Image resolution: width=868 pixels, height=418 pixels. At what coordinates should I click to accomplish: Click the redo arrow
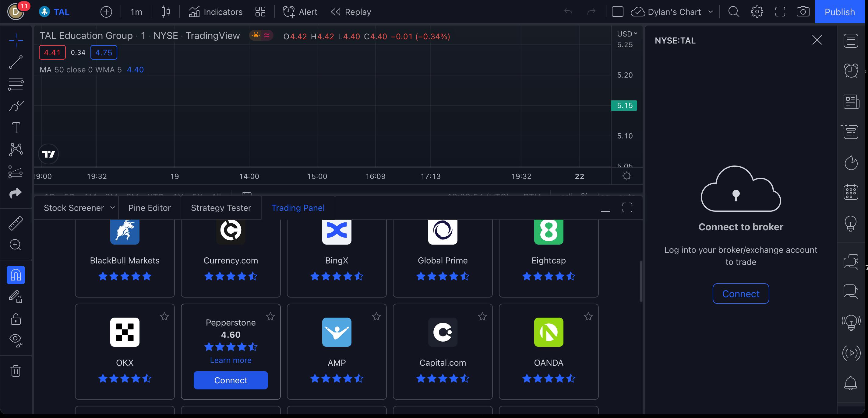coord(591,12)
